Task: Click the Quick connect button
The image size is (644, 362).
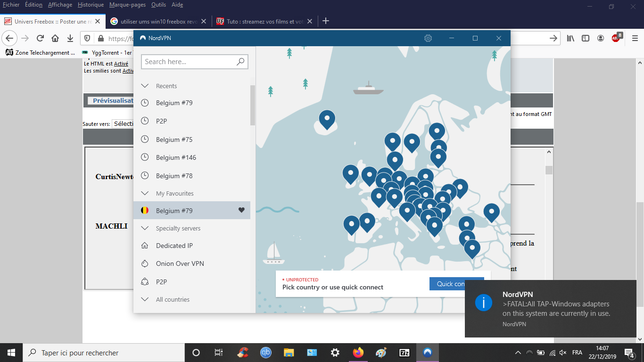Action: (x=456, y=284)
